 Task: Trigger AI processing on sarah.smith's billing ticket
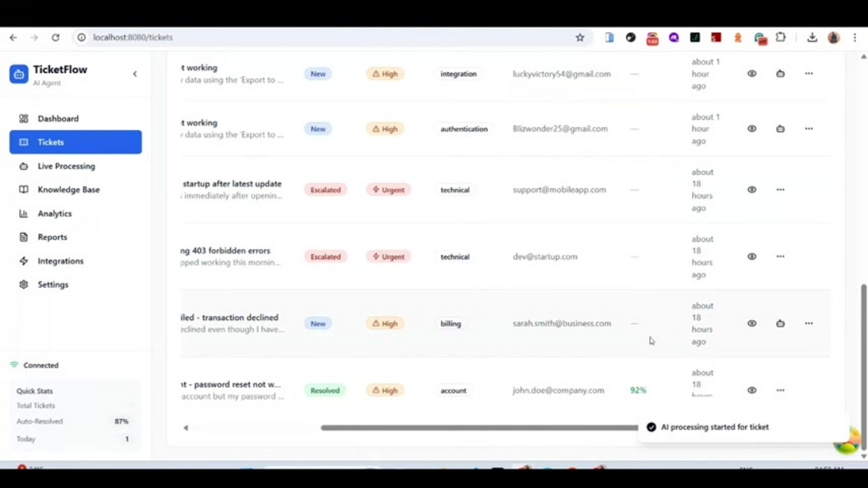(x=780, y=322)
